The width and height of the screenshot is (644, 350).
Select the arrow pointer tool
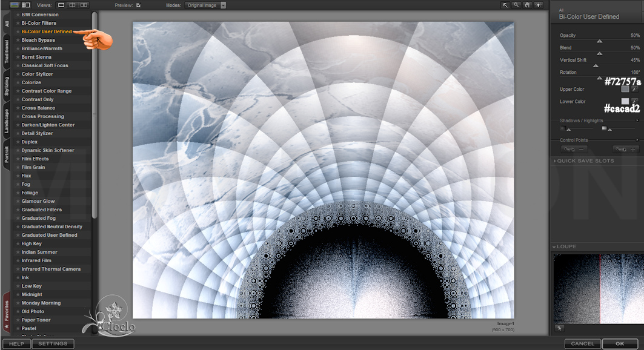pyautogui.click(x=505, y=5)
